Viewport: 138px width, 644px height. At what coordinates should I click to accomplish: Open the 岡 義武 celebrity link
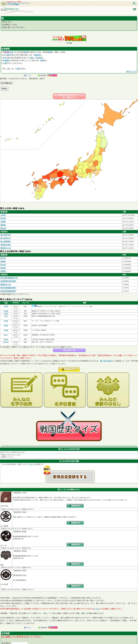tap(6, 326)
